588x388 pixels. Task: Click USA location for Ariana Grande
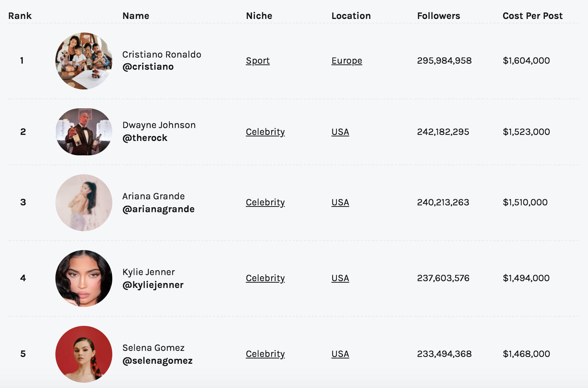pyautogui.click(x=340, y=202)
